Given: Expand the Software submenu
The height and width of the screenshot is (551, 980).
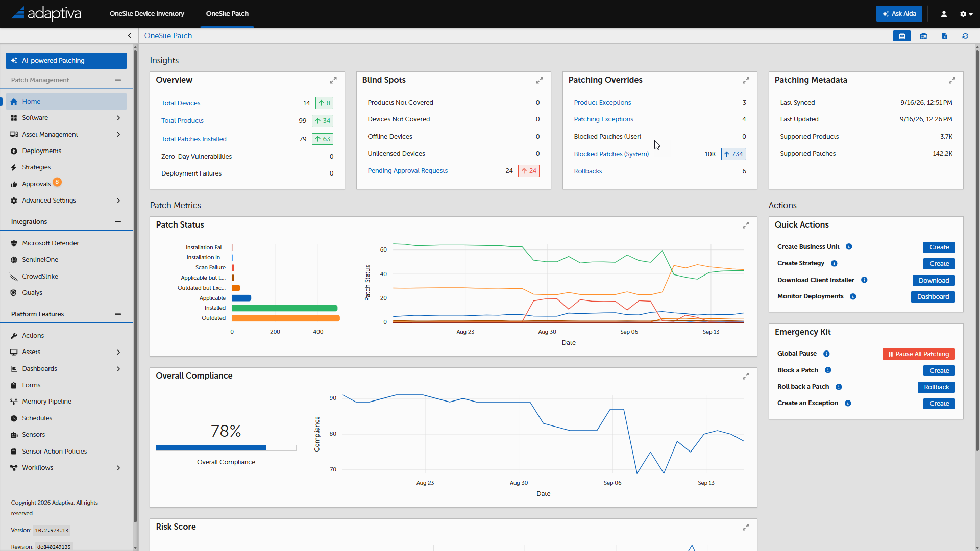Looking at the screenshot, I should [118, 118].
